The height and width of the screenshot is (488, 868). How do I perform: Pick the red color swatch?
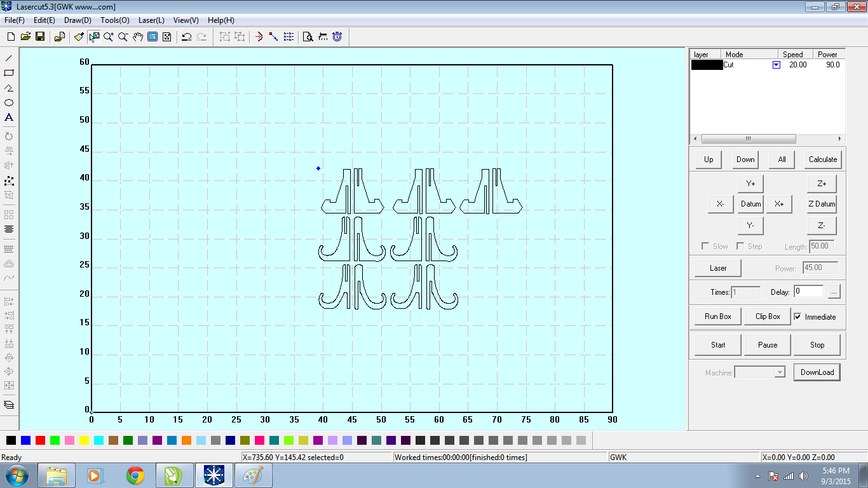coord(40,440)
